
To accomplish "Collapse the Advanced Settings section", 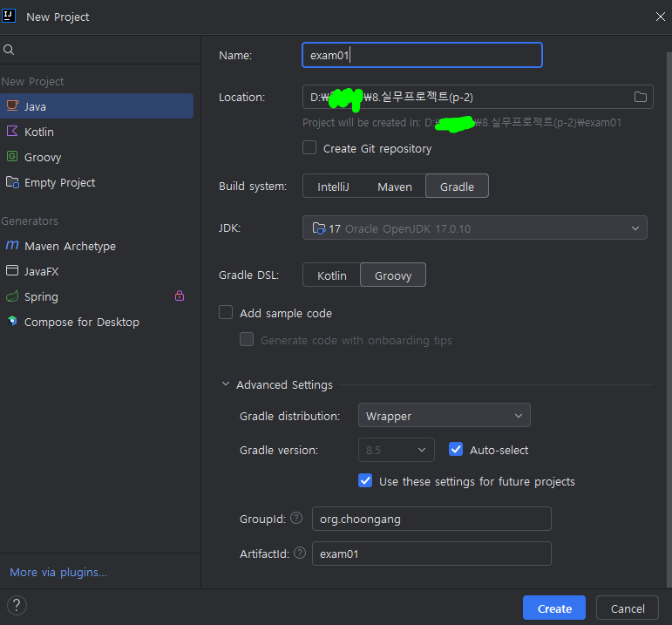I will pyautogui.click(x=226, y=384).
